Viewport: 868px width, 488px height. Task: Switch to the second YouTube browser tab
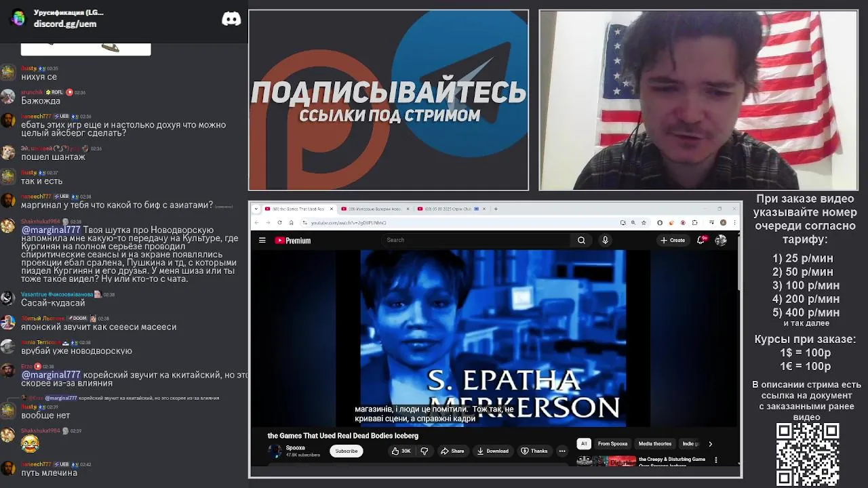pos(375,209)
